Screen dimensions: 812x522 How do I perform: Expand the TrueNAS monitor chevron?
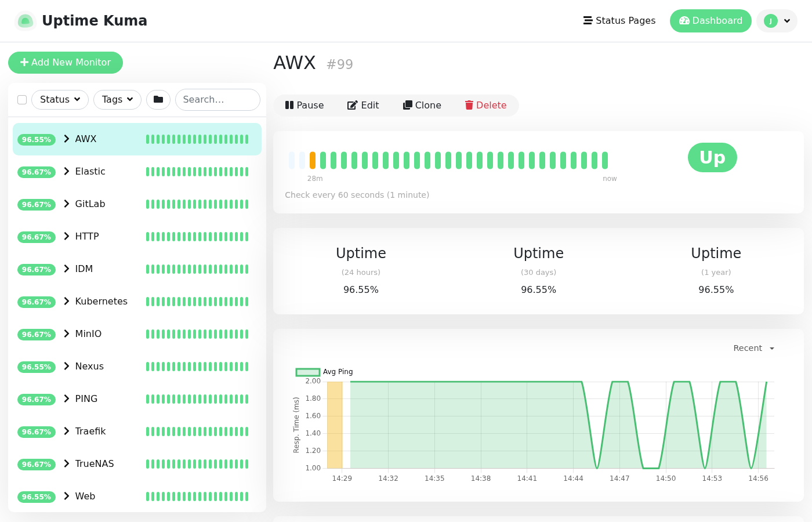coord(67,464)
